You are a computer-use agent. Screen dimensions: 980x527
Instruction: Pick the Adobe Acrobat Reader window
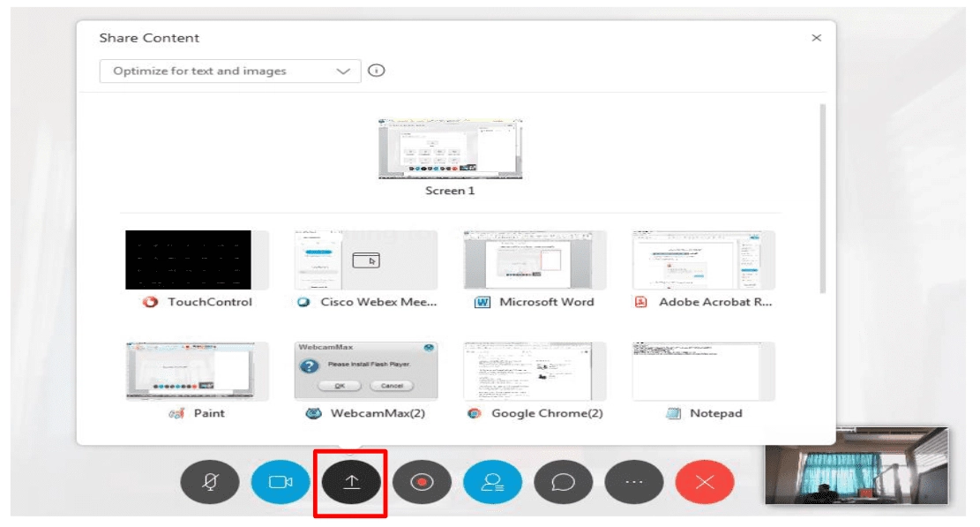[703, 260]
